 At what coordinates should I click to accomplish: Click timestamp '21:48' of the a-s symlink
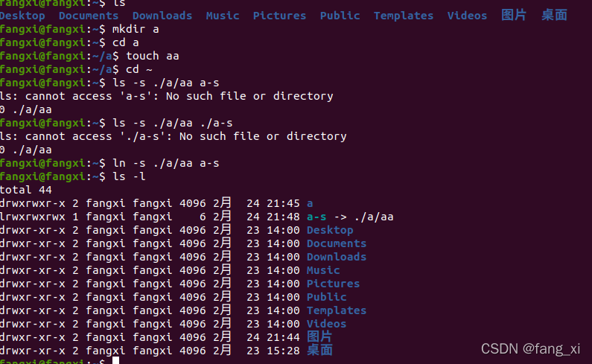click(x=283, y=217)
